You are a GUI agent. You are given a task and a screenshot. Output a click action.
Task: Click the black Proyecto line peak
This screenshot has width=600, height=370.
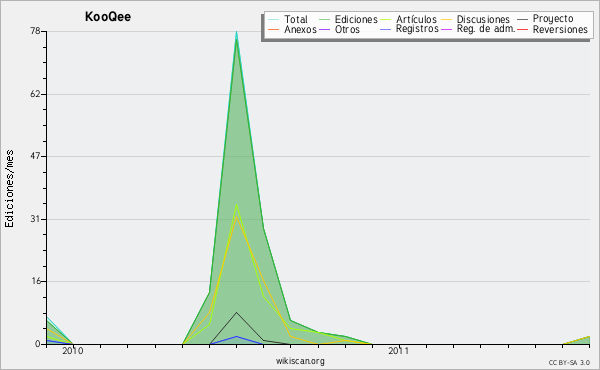tap(236, 313)
